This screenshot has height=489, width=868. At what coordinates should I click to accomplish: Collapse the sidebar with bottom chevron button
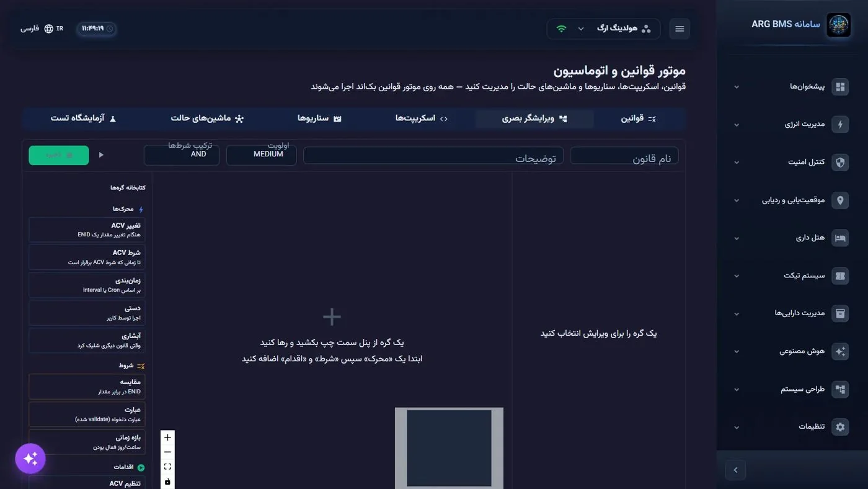click(x=735, y=470)
